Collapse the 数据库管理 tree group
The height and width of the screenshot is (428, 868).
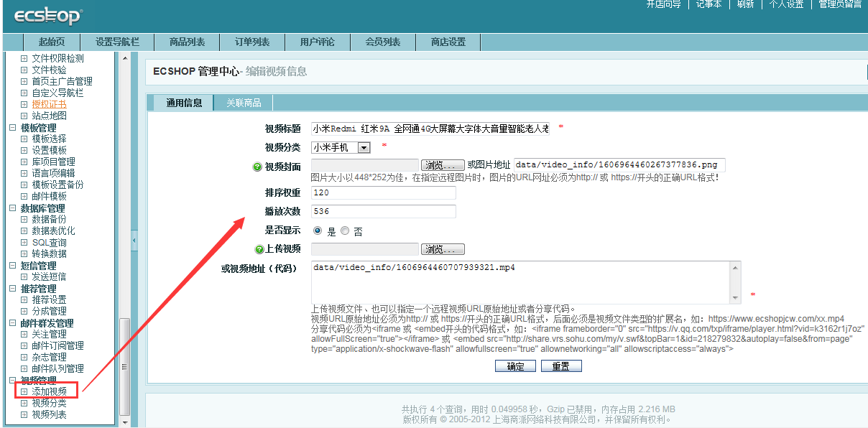coord(12,208)
